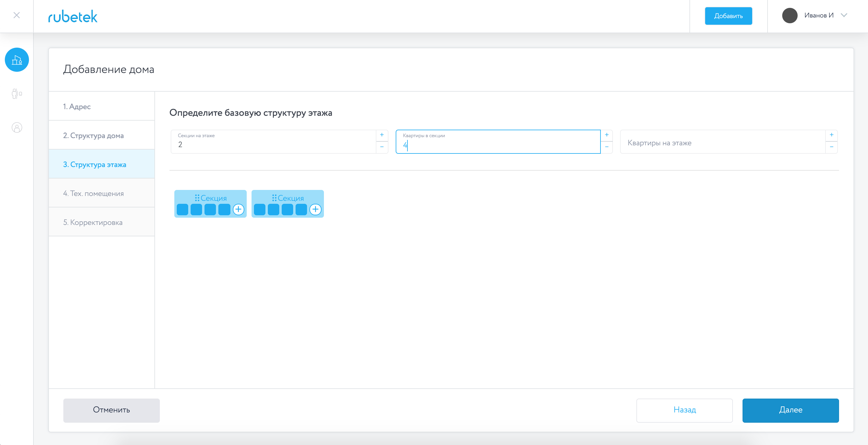Select step 3. Структура этажа
This screenshot has width=868, height=445.
pos(102,164)
